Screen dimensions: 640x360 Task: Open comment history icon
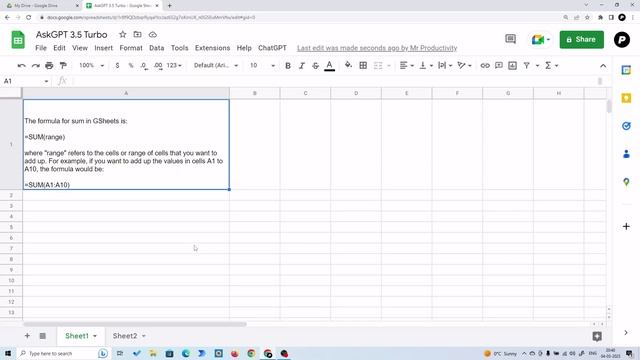coord(510,39)
